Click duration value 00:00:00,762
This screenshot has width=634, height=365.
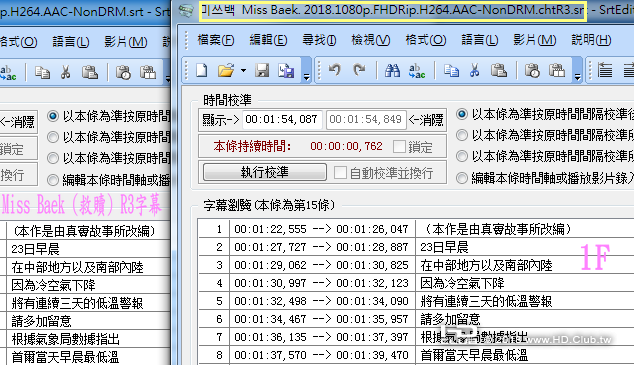[346, 146]
